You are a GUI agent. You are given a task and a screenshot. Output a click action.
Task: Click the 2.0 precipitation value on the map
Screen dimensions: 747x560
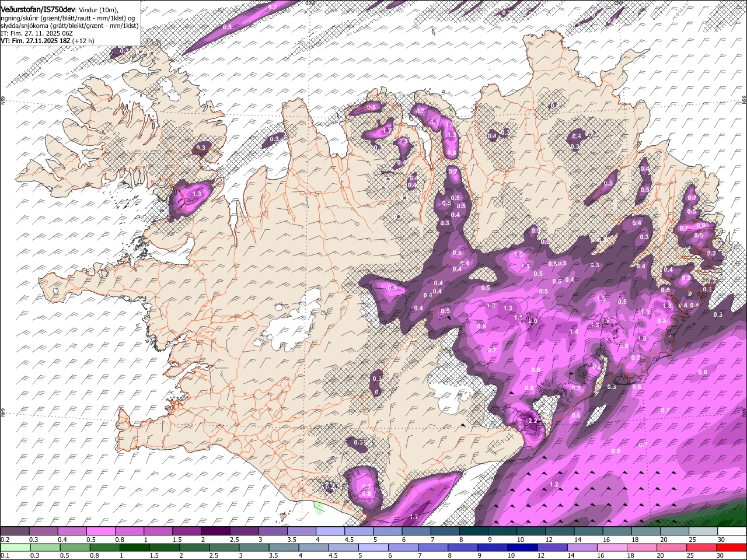533,321
